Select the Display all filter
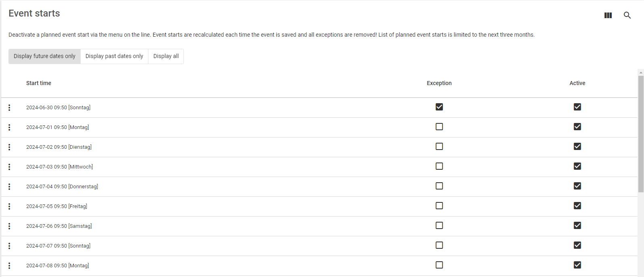This screenshot has width=644, height=277. point(166,56)
